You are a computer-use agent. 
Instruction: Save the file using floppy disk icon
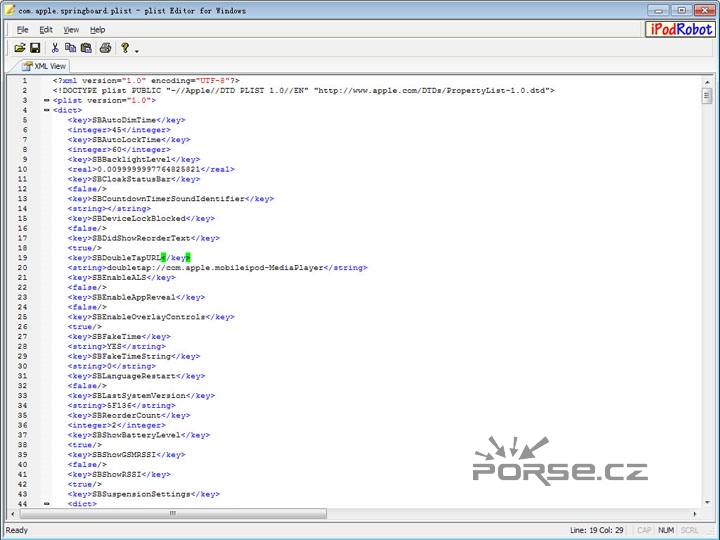click(35, 48)
